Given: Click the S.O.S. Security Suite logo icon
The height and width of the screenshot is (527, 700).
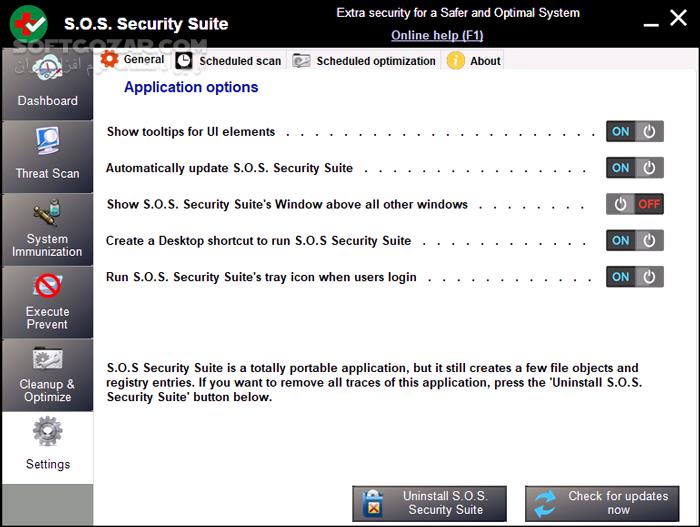Looking at the screenshot, I should 30,22.
